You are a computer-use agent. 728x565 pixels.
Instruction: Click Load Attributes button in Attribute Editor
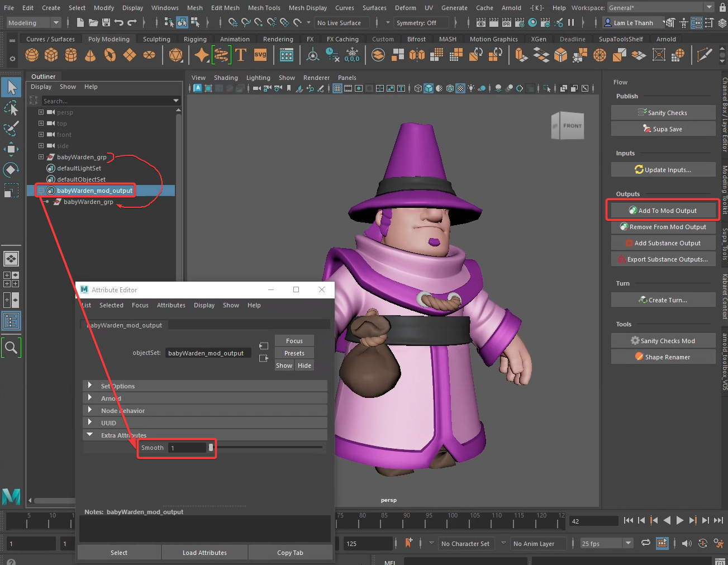pyautogui.click(x=204, y=553)
